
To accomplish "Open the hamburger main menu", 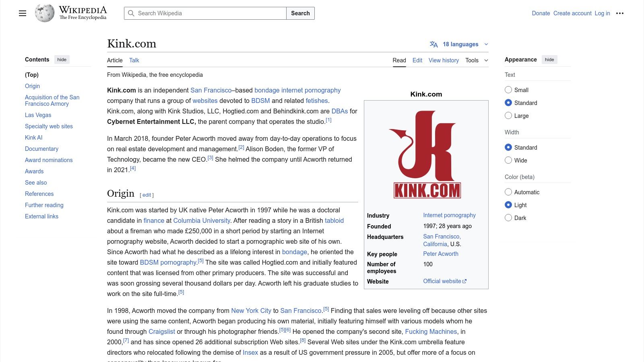I will (x=23, y=13).
